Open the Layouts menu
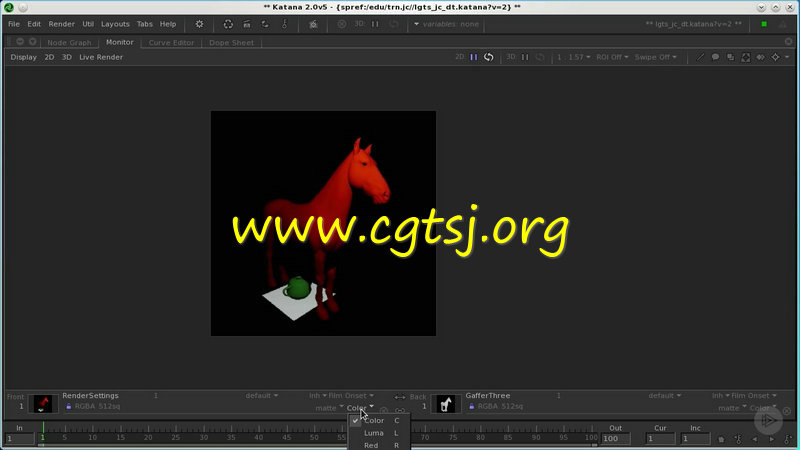 [x=115, y=24]
